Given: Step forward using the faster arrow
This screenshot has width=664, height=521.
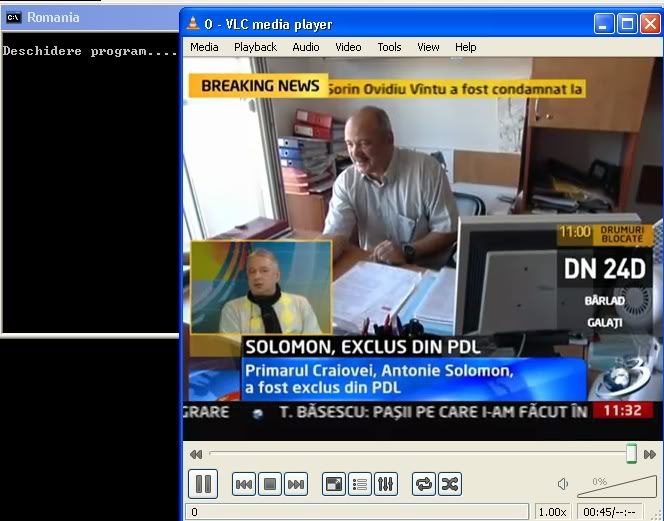Looking at the screenshot, I should click(650, 455).
